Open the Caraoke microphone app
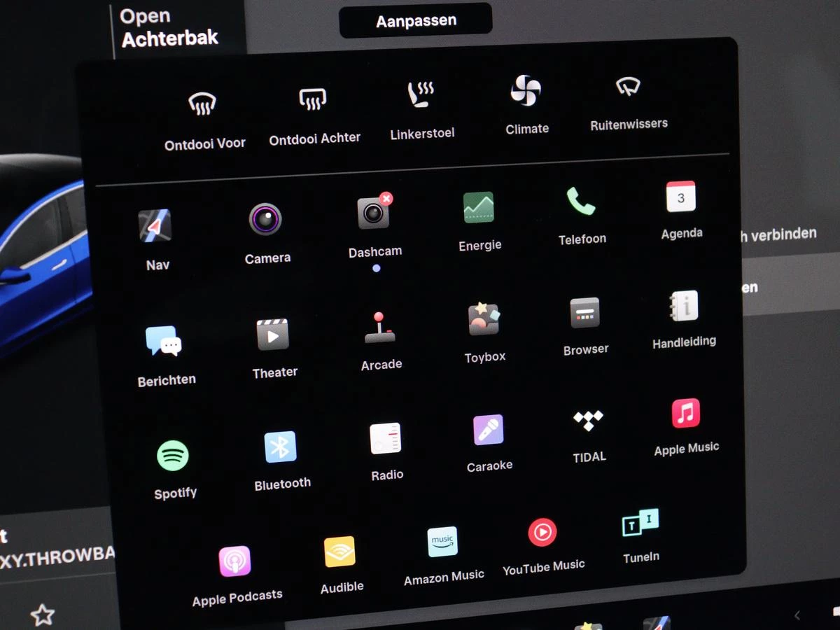 (x=489, y=430)
